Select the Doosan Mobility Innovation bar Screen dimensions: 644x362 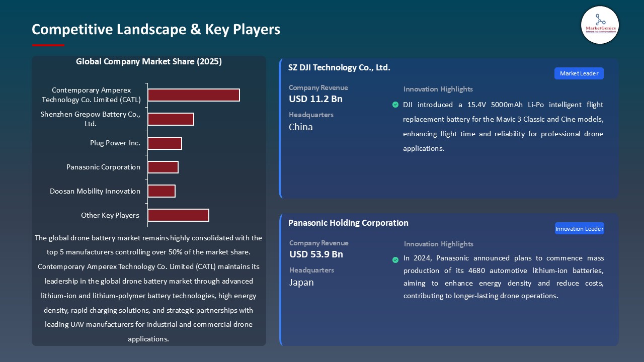point(162,191)
